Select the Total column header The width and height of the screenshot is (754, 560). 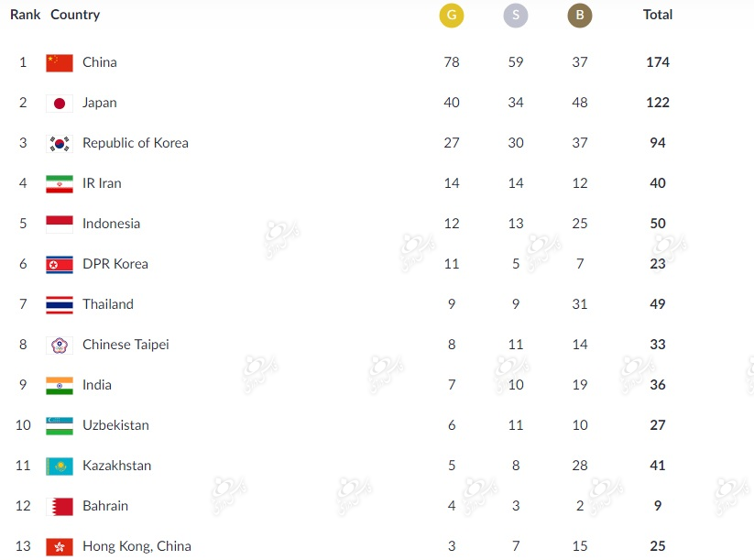658,15
